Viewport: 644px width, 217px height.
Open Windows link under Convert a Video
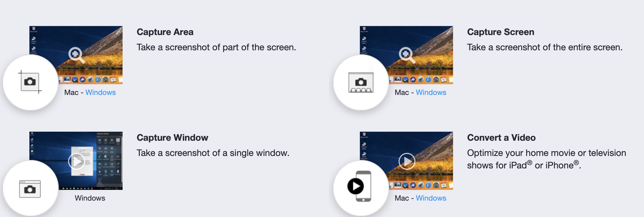431,198
